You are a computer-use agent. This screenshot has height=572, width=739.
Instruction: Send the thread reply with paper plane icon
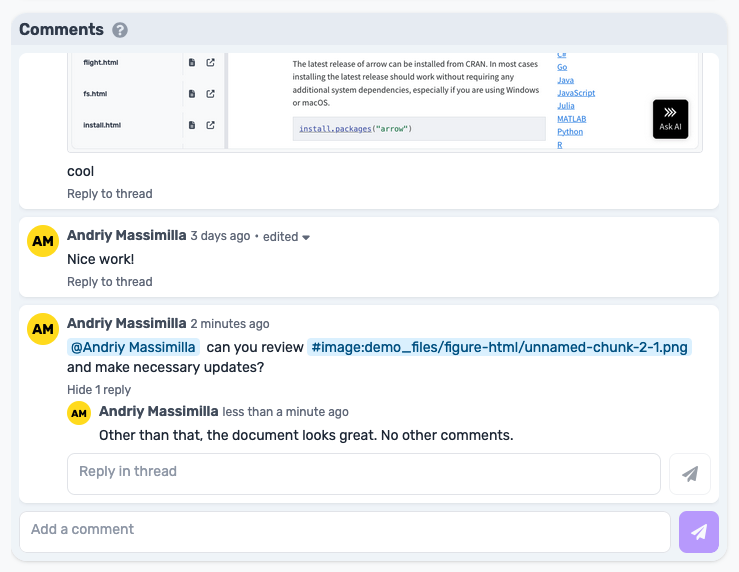[x=690, y=474]
